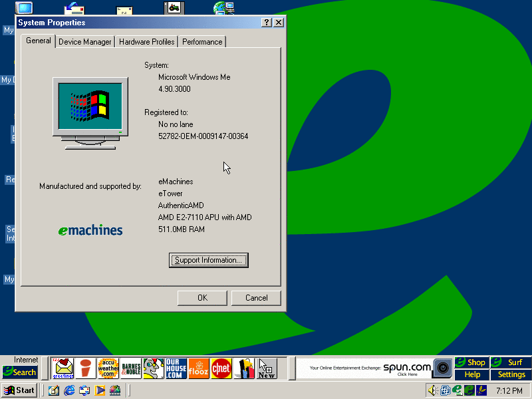
Task: Open Windows Media Player quick launch icon
Action: [x=100, y=390]
